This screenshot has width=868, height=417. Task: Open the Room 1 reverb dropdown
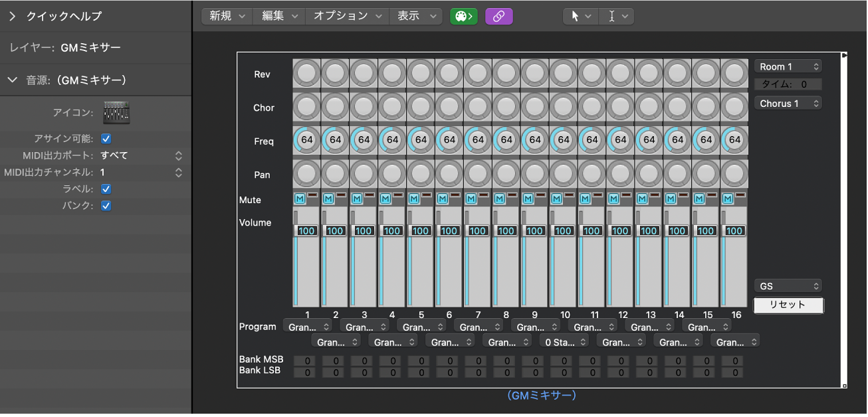click(x=788, y=66)
